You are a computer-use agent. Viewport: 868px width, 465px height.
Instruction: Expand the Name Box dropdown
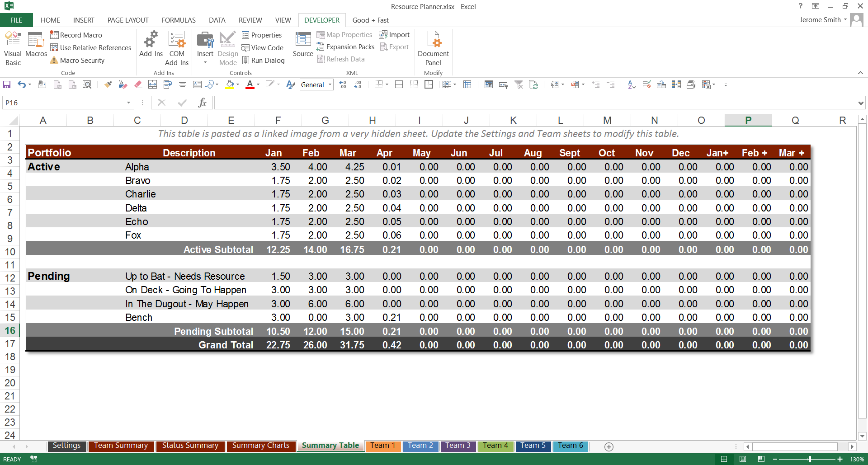pos(129,103)
